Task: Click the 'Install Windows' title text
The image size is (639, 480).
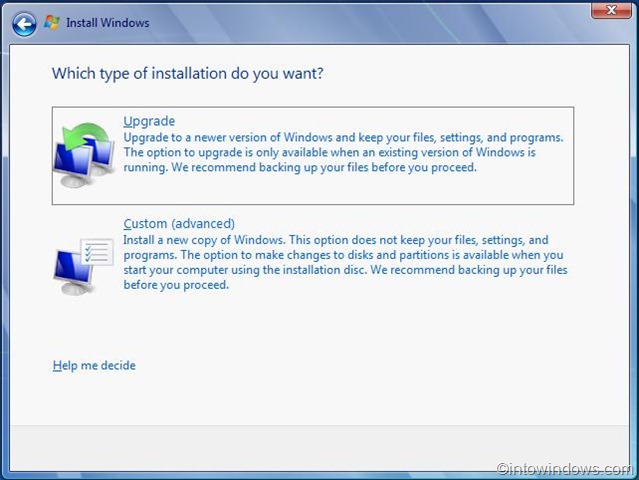Action: tap(108, 23)
